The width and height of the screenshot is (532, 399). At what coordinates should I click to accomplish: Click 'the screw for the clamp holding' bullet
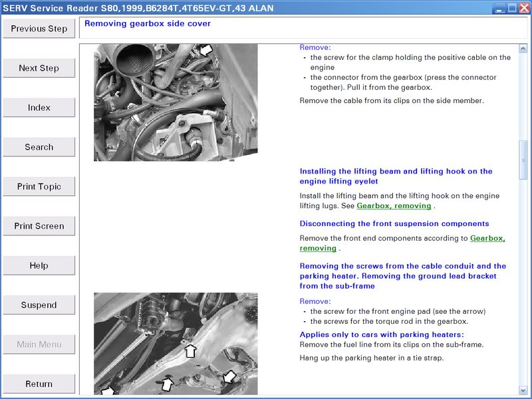[410, 63]
